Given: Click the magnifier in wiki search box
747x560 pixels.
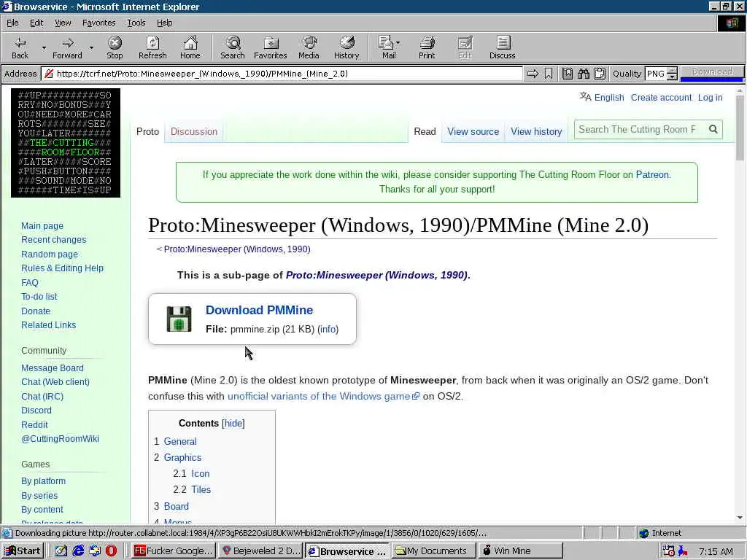Looking at the screenshot, I should point(713,129).
